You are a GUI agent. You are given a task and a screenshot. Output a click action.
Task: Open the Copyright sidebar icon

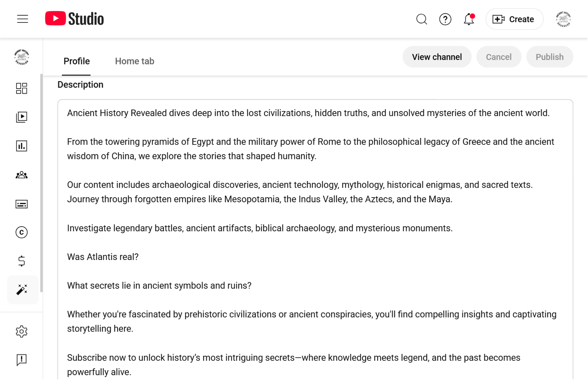[22, 232]
